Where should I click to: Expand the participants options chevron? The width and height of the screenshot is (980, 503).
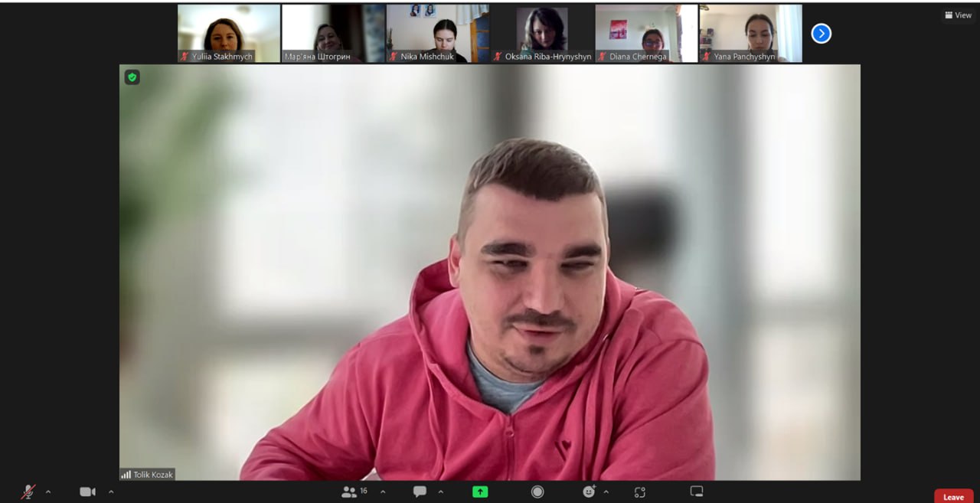point(383,492)
